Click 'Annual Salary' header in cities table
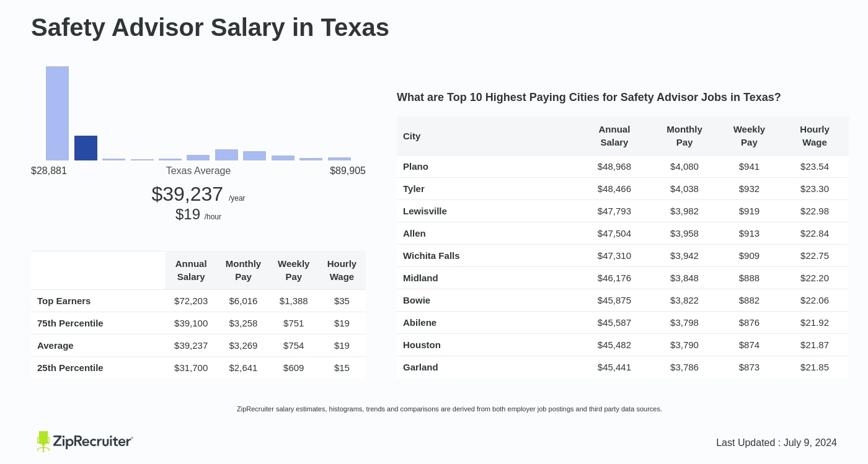The image size is (868, 464). tap(614, 136)
